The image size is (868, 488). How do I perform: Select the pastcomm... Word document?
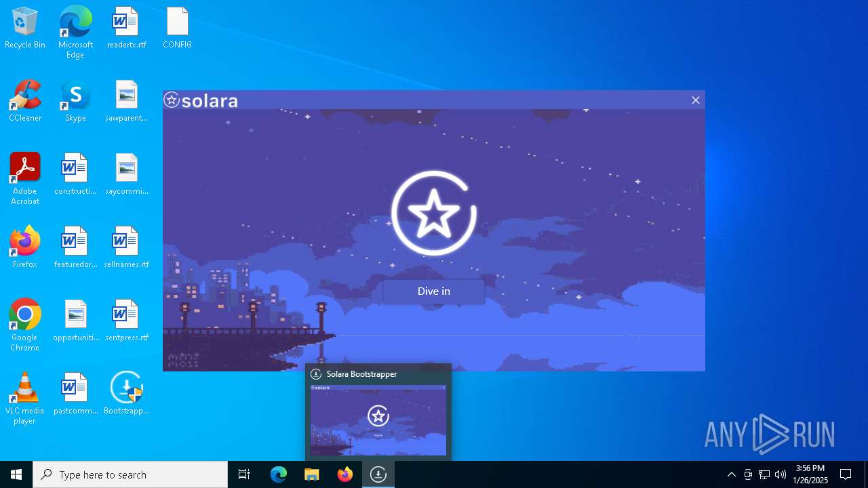pyautogui.click(x=75, y=394)
